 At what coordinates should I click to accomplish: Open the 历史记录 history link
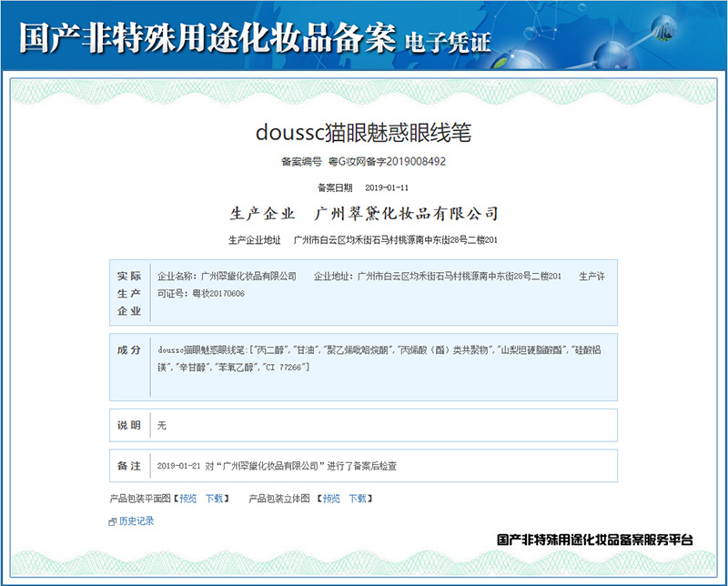(x=136, y=521)
